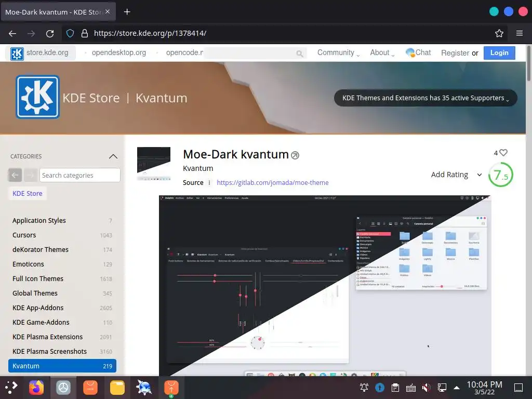
Task: Select KDE Game-Addons category
Action: 62,323
